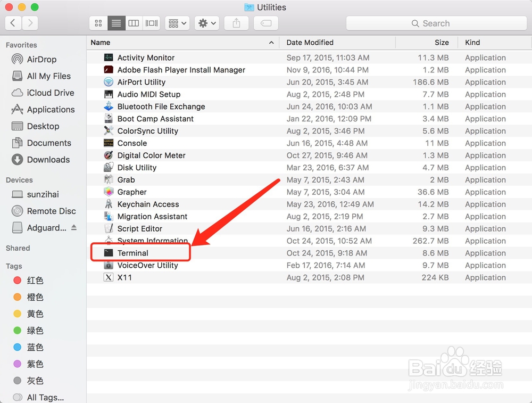Click the size value "224 KB"
The width and height of the screenshot is (532, 403).
pos(435,277)
